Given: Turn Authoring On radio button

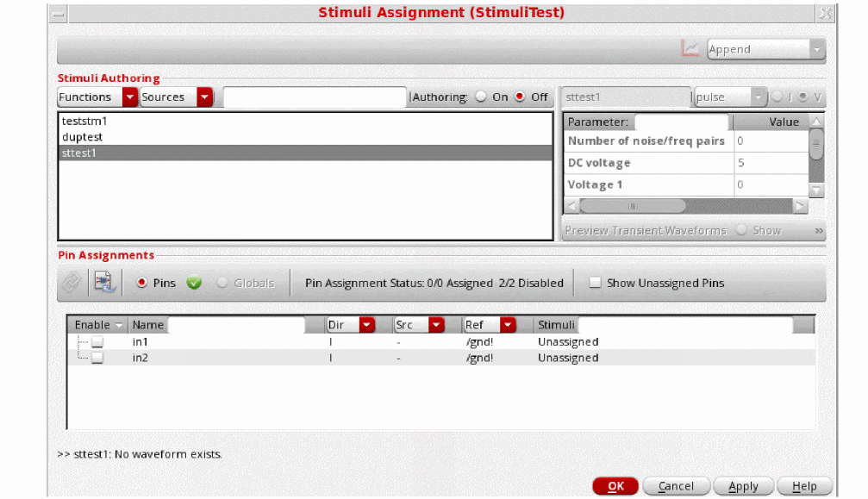Looking at the screenshot, I should [x=481, y=97].
